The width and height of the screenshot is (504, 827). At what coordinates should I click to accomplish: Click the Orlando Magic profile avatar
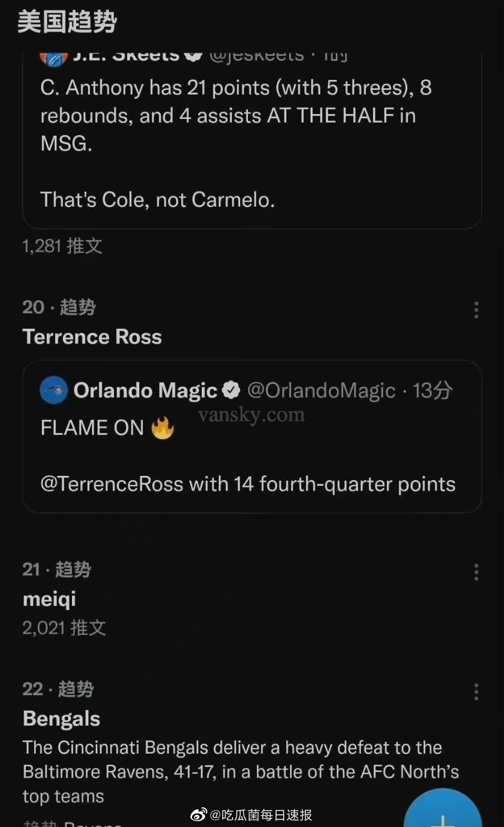tap(54, 390)
